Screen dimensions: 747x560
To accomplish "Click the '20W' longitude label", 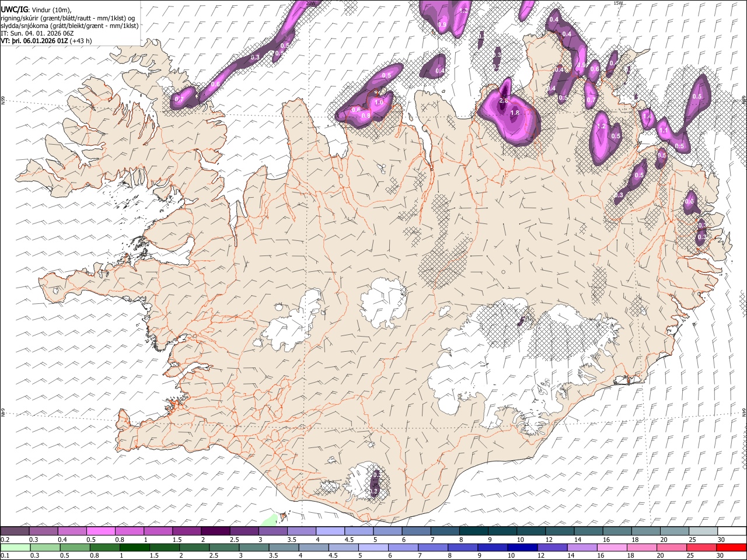I will [x=310, y=3].
